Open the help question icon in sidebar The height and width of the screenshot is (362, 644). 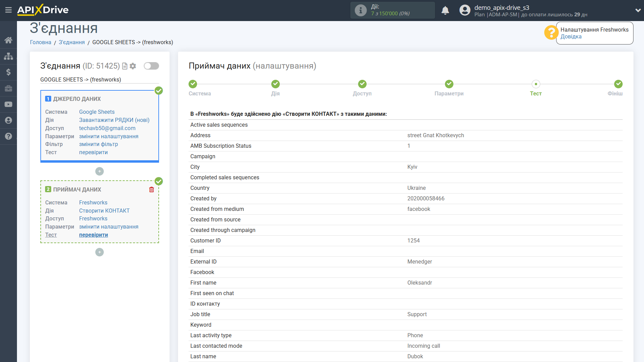8,136
